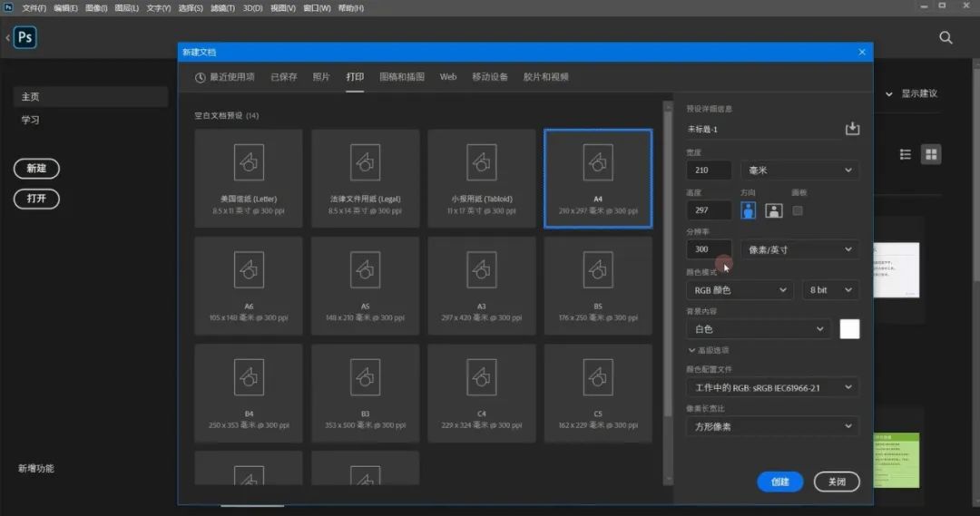Open the 编辑(E) menu
Viewport: 980px width, 516px height.
(65, 8)
